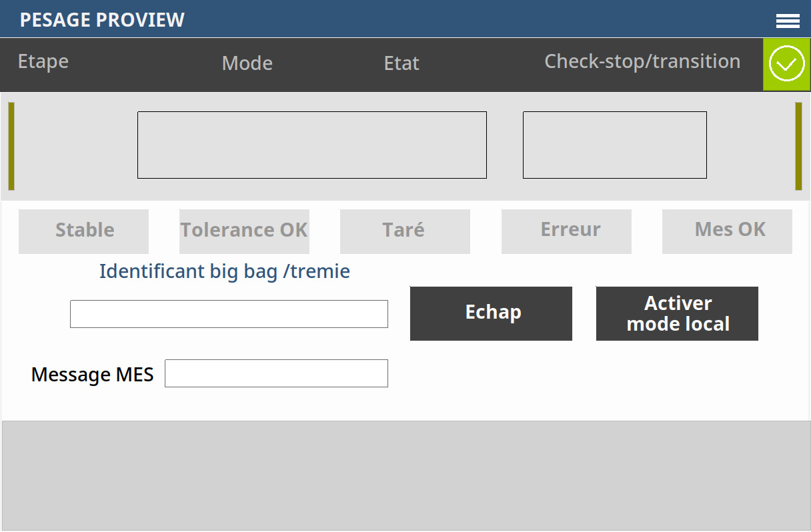Click the right olive vertical bar

point(798,146)
